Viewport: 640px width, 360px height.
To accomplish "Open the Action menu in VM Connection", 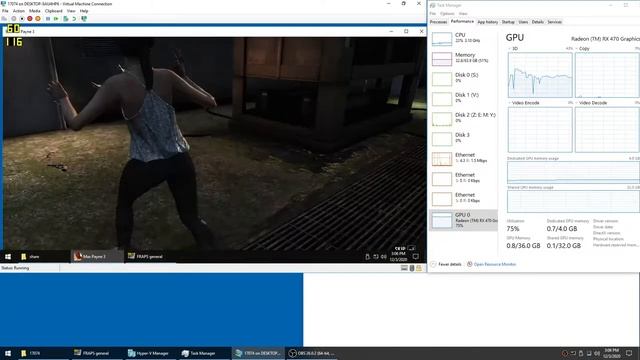I will point(19,11).
